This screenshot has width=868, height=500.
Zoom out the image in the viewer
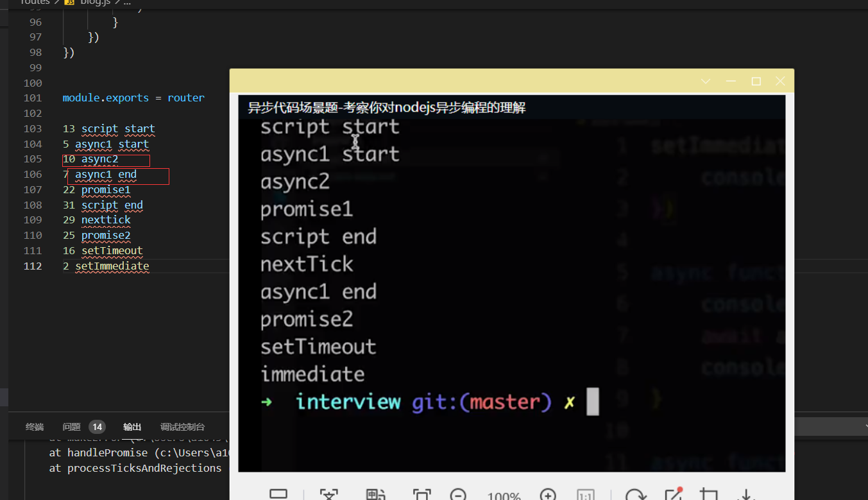[458, 495]
